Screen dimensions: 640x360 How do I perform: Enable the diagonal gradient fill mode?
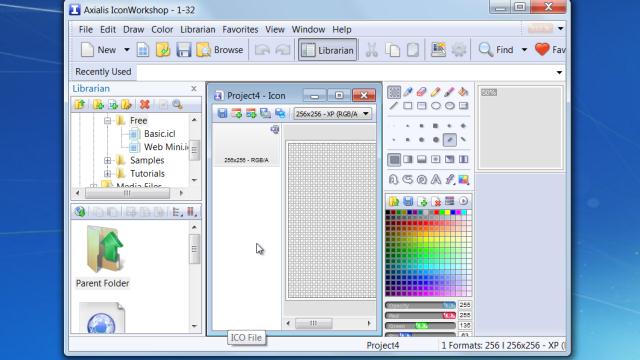tap(449, 160)
